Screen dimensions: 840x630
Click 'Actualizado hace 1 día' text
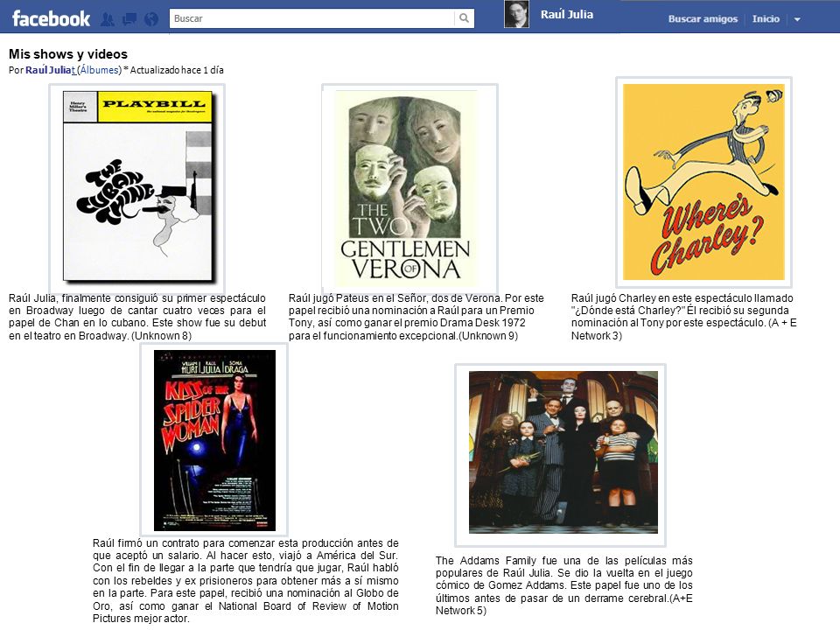click(177, 70)
